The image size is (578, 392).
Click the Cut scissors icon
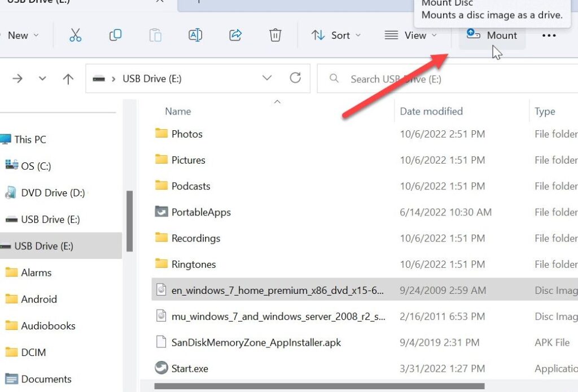[76, 36]
